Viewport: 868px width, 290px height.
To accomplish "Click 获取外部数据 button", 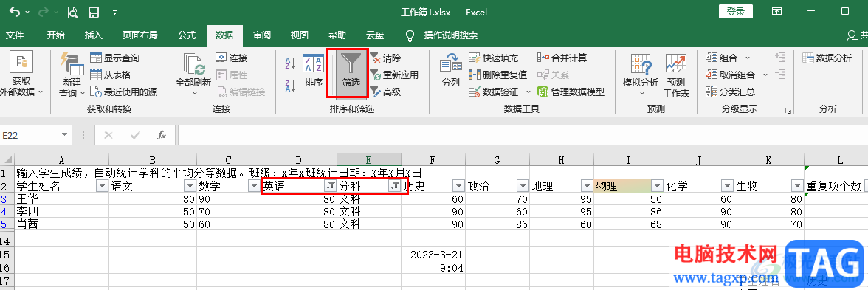I will 21,74.
